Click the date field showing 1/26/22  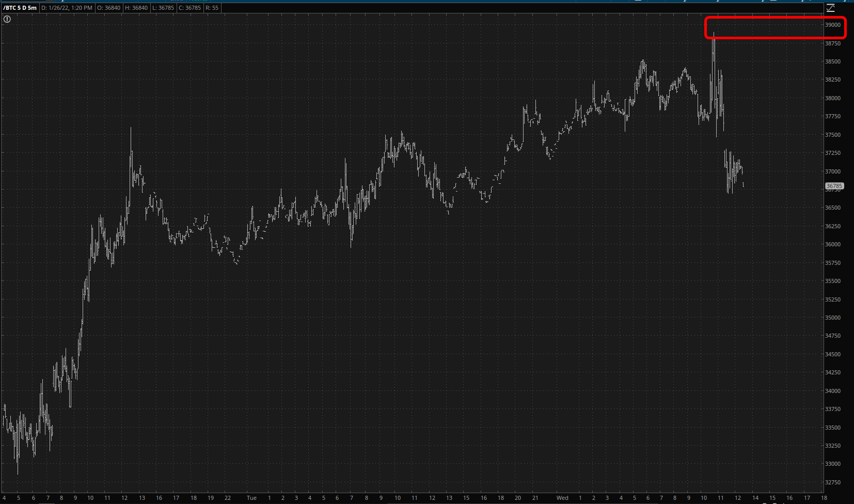[67, 8]
